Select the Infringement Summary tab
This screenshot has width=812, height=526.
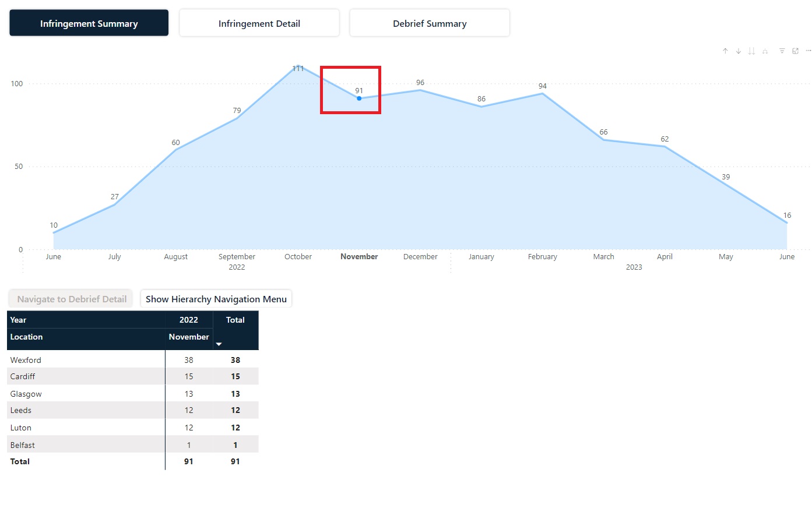pos(89,23)
